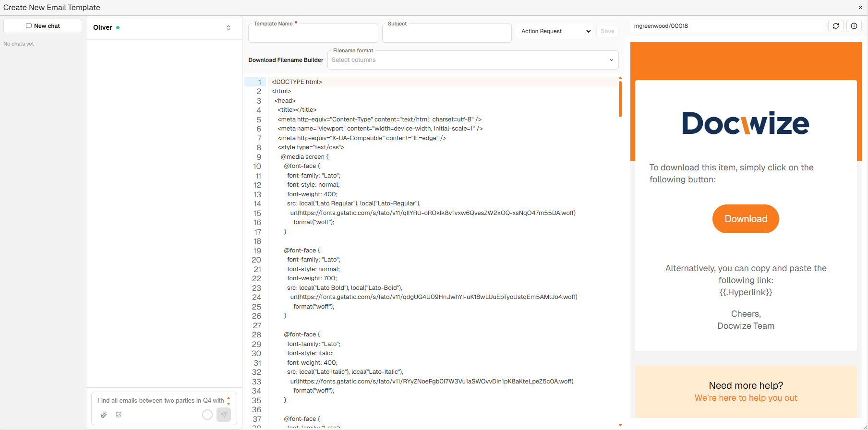Refresh the email preview
The width and height of the screenshot is (868, 430).
pos(836,26)
